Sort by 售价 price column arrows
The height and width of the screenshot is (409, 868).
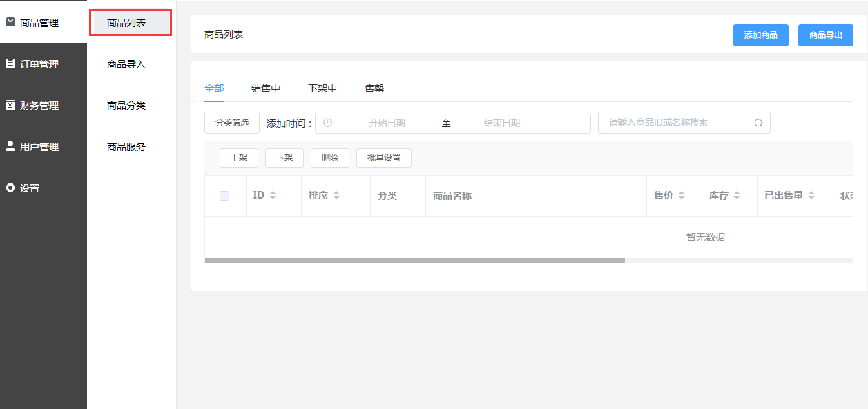(x=682, y=196)
